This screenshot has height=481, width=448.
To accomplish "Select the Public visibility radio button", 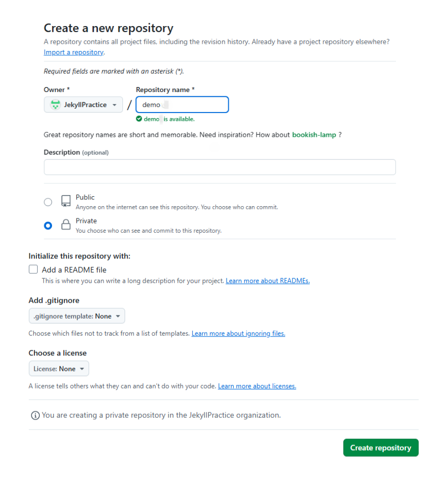I will pyautogui.click(x=48, y=202).
